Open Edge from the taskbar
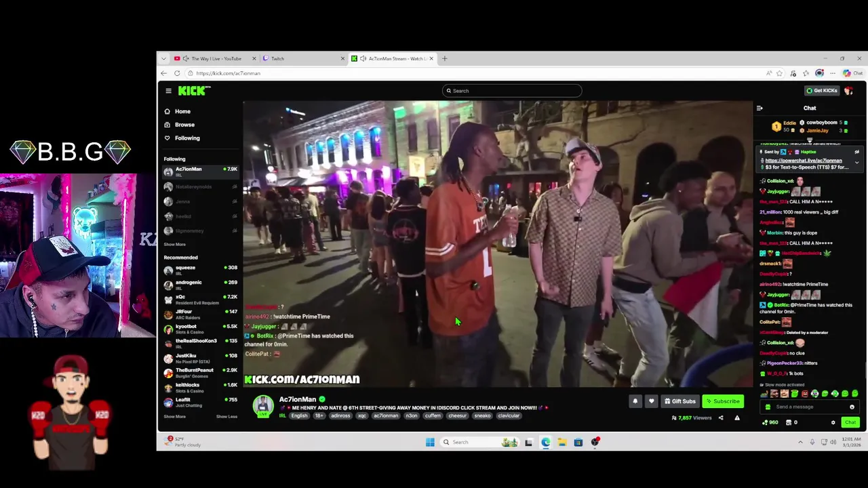 pyautogui.click(x=546, y=443)
